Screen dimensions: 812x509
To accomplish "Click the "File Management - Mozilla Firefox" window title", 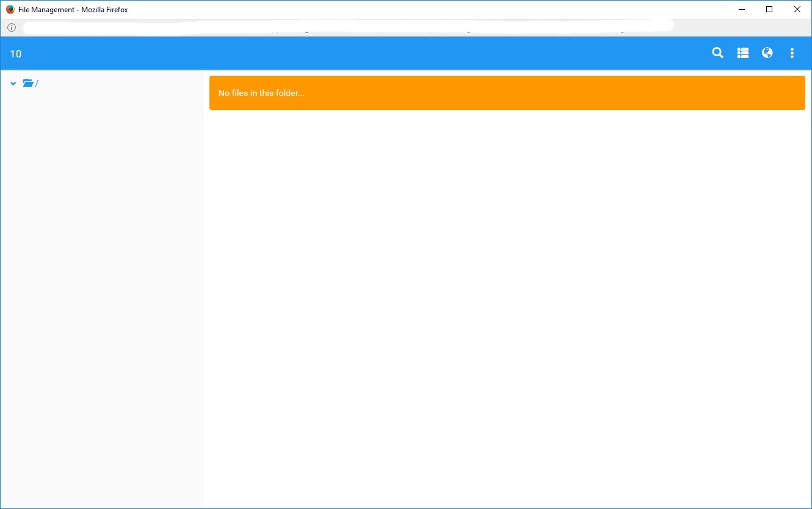I will point(73,10).
